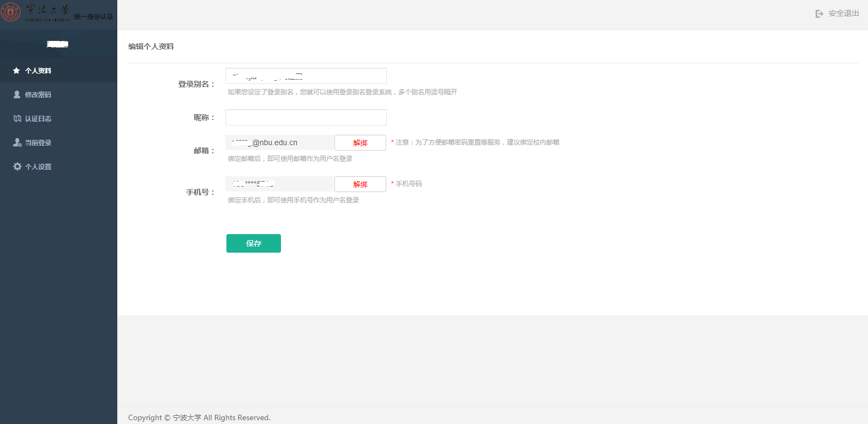
Task: Click the book icon beside 认证日志
Action: coord(17,118)
